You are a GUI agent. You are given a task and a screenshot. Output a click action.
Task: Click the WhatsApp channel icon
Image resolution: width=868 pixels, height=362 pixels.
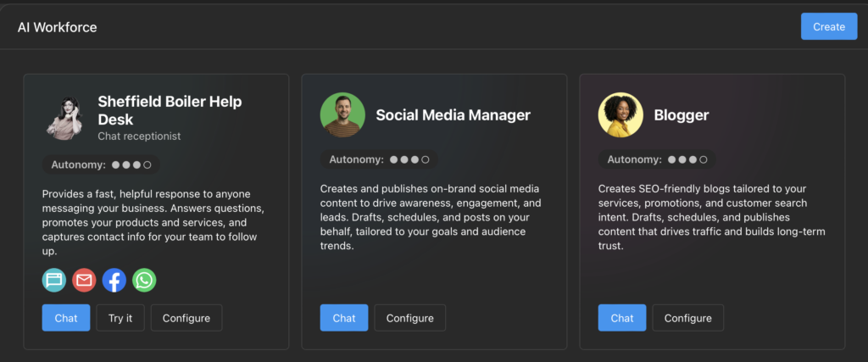tap(144, 280)
